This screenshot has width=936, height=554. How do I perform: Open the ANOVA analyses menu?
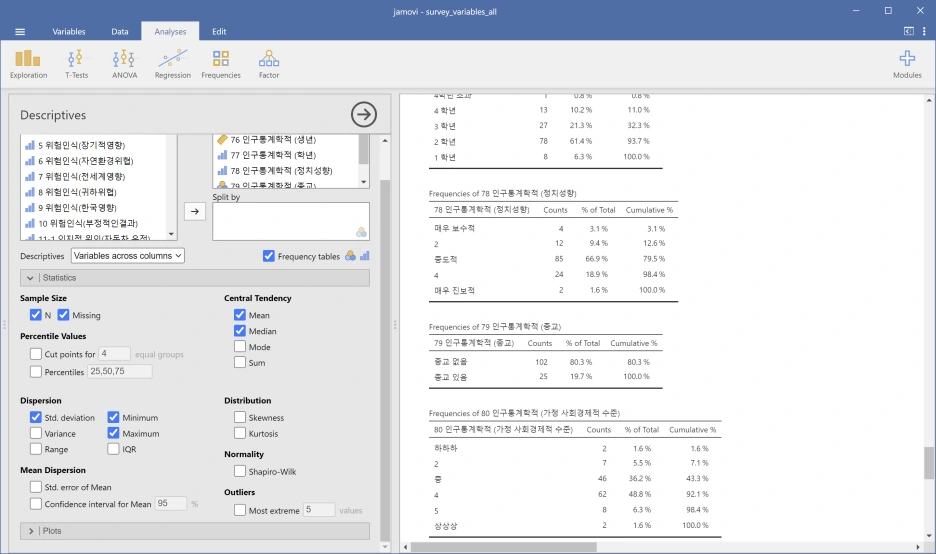pos(124,64)
